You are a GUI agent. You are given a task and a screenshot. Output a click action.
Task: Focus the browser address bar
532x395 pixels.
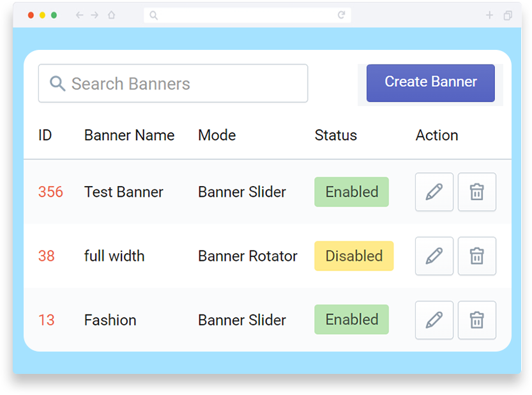click(247, 15)
